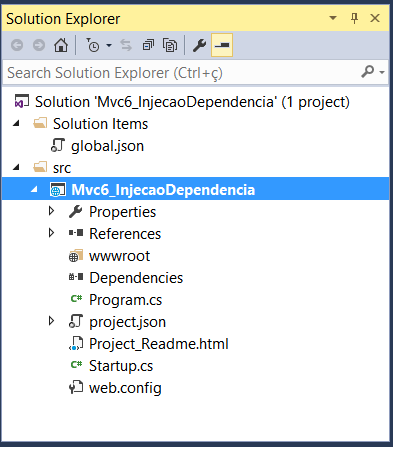The width and height of the screenshot is (395, 449).
Task: Click the Back navigation arrow
Action: (17, 45)
